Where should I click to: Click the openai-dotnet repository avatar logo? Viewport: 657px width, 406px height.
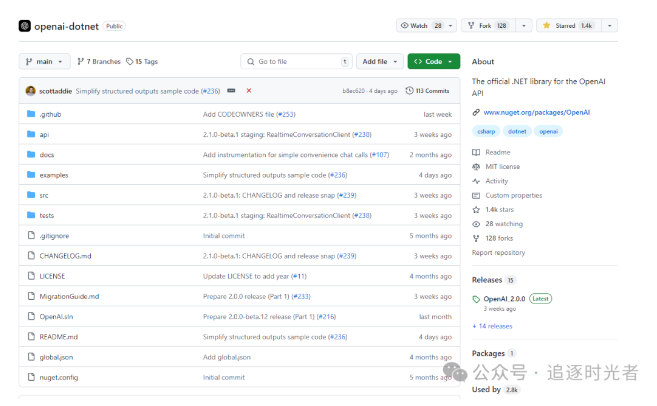(25, 26)
